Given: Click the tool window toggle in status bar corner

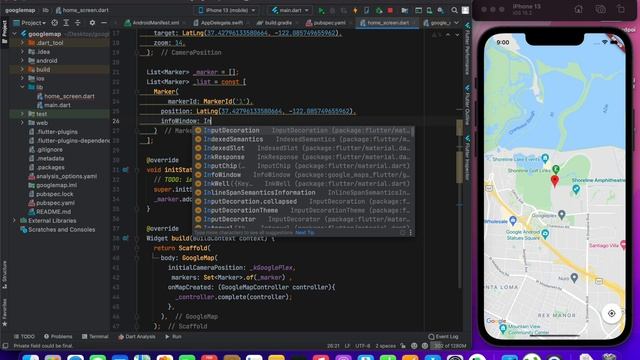Looking at the screenshot, I should coord(5,346).
